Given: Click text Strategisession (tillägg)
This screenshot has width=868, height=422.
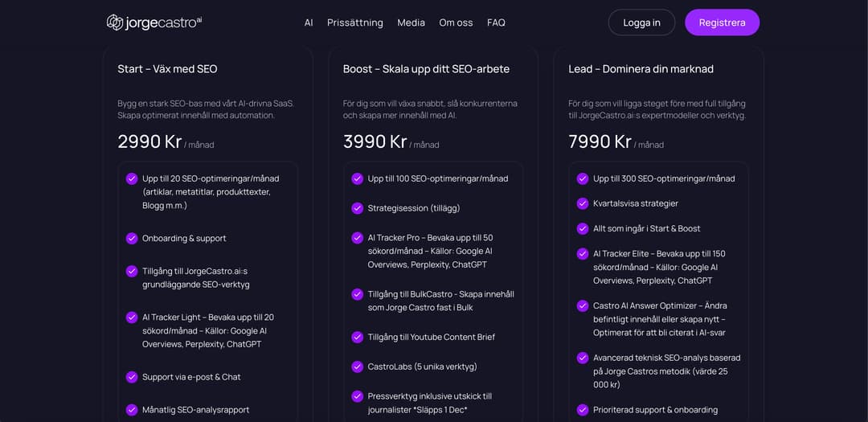Looking at the screenshot, I should click(414, 208).
